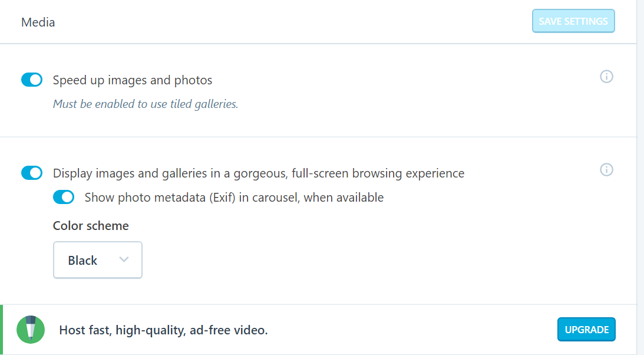This screenshot has width=644, height=355.
Task: Turn off the full-screen browsing experience toggle
Action: 32,173
